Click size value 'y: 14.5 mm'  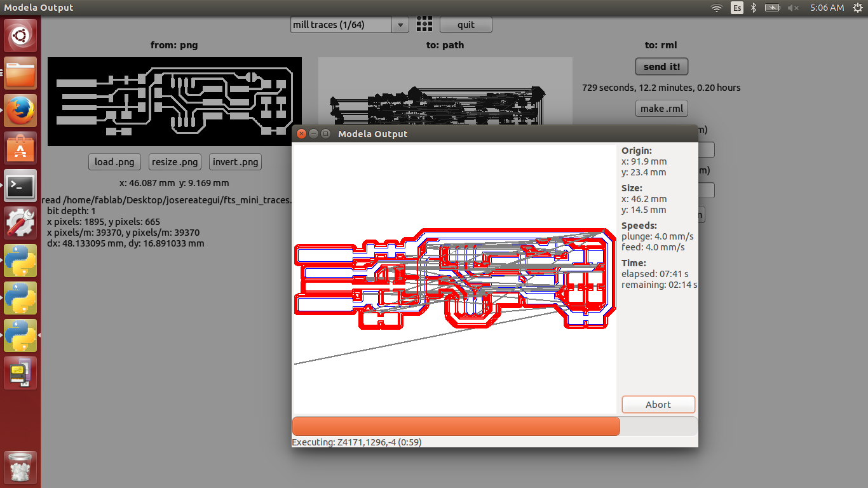coord(644,210)
